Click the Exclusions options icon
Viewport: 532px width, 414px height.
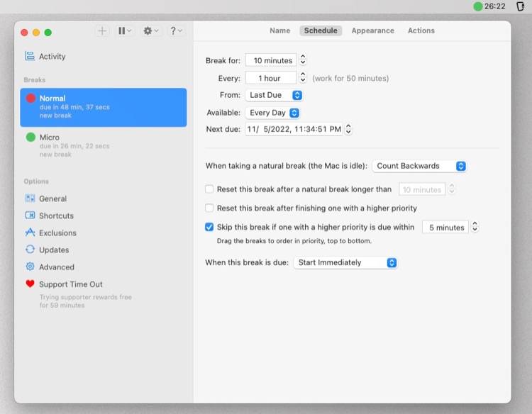tap(30, 233)
